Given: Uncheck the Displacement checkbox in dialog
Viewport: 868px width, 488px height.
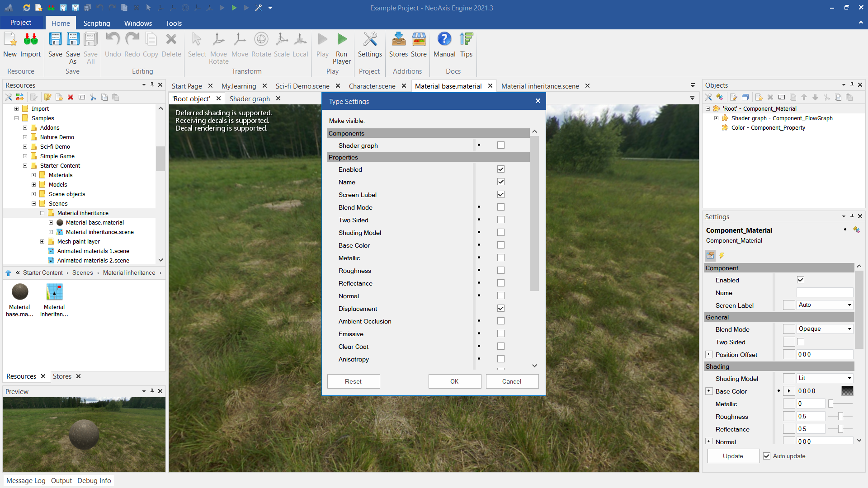Looking at the screenshot, I should pyautogui.click(x=500, y=308).
